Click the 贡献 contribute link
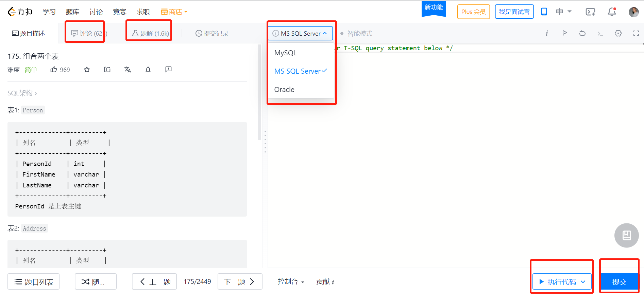This screenshot has width=644, height=294. point(325,281)
